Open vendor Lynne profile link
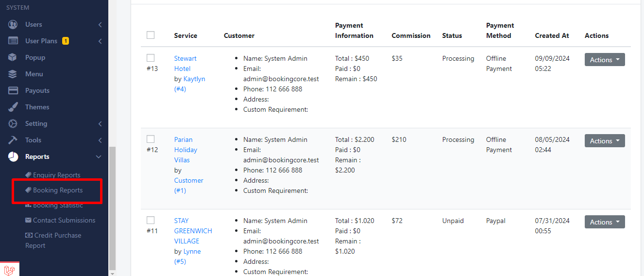Image resolution: width=644 pixels, height=276 pixels. (192, 251)
